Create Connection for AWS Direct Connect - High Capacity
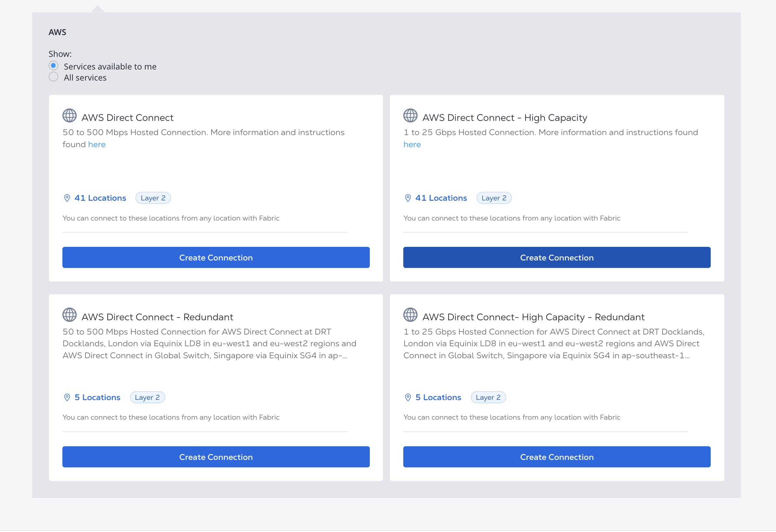This screenshot has width=776, height=532. 557,258
